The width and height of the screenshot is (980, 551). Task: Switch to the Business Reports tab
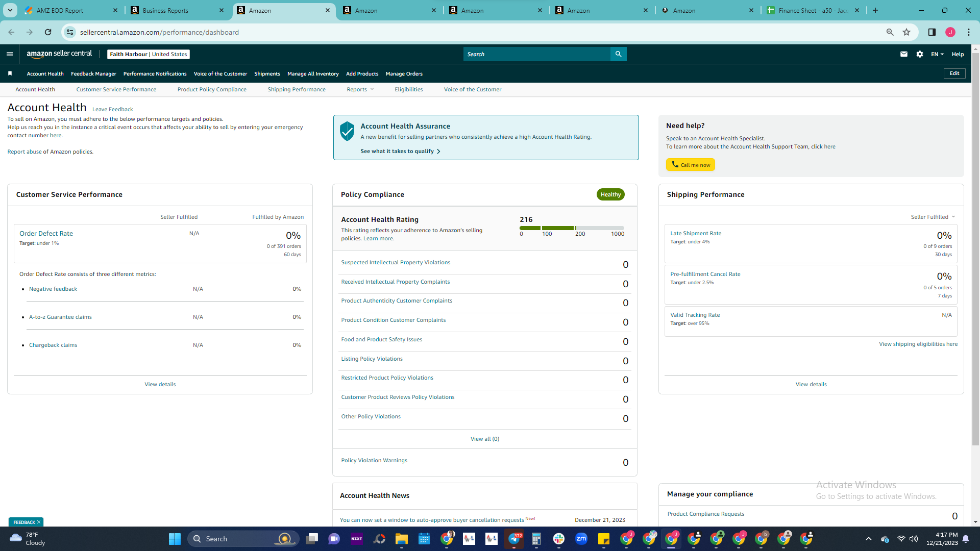tap(177, 10)
